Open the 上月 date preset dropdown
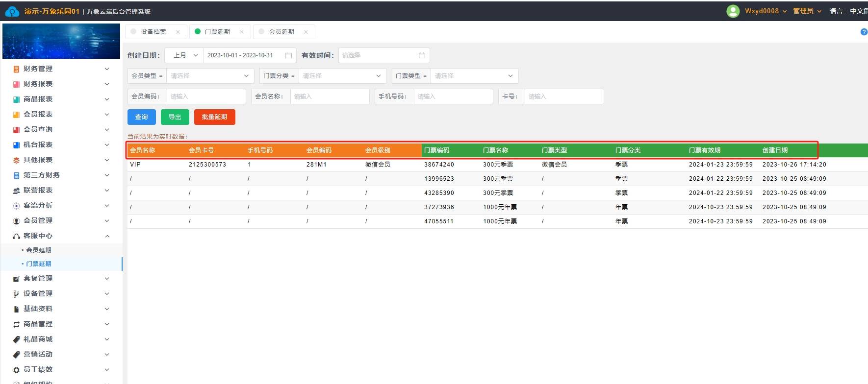 pos(184,55)
